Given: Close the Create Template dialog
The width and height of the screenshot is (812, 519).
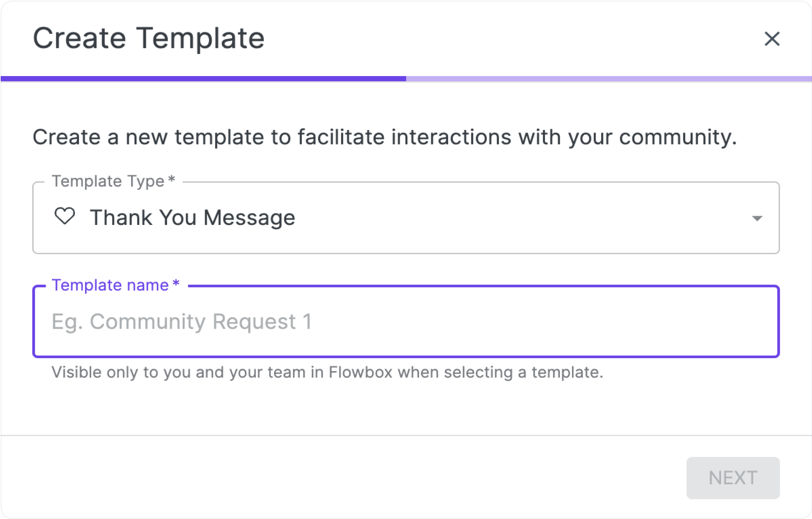Looking at the screenshot, I should [x=772, y=39].
